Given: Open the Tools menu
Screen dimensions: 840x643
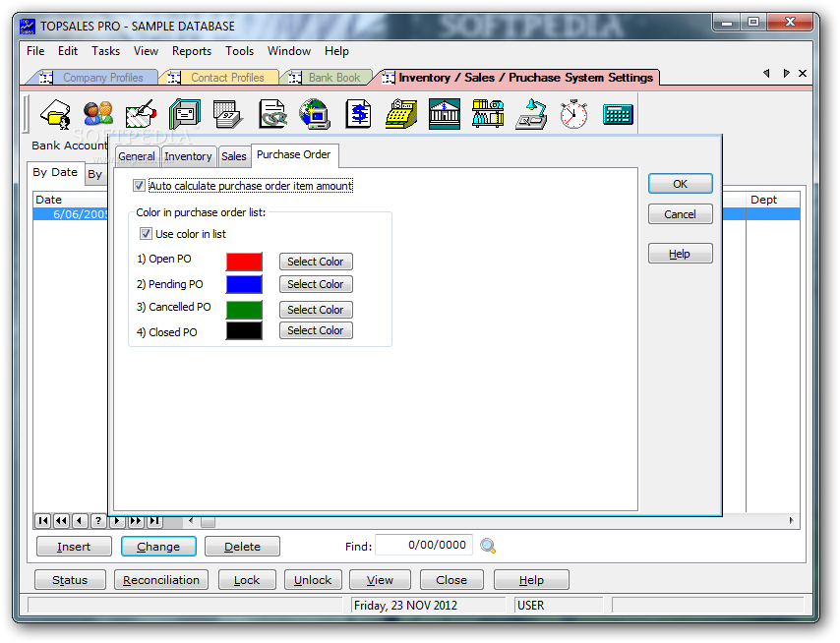Looking at the screenshot, I should click(239, 51).
